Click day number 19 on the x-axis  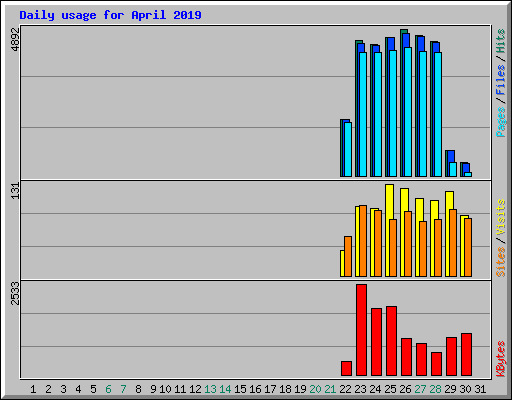coord(300,389)
